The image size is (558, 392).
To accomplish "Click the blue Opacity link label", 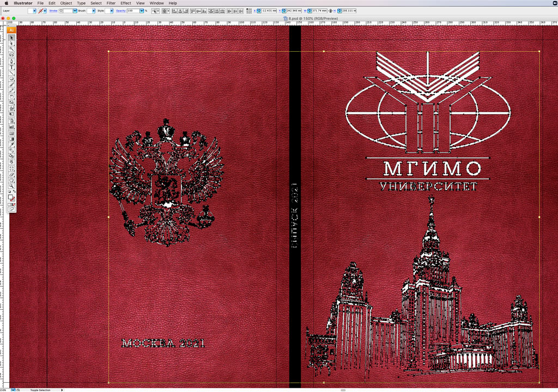I will pyautogui.click(x=120, y=11).
